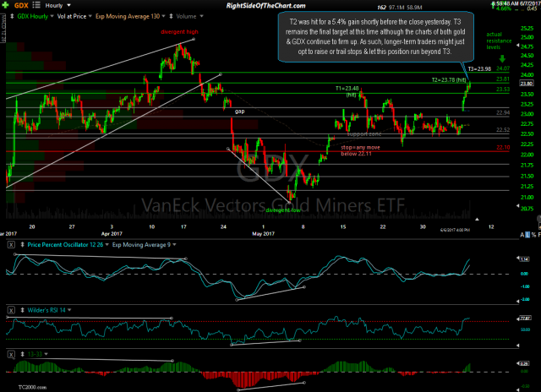The height and width of the screenshot is (392, 541).
Task: Select the Volume indicator label
Action: [x=186, y=16]
